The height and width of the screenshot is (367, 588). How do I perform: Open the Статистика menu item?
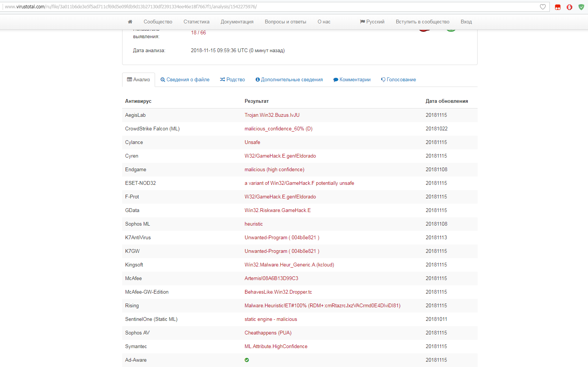coord(196,22)
